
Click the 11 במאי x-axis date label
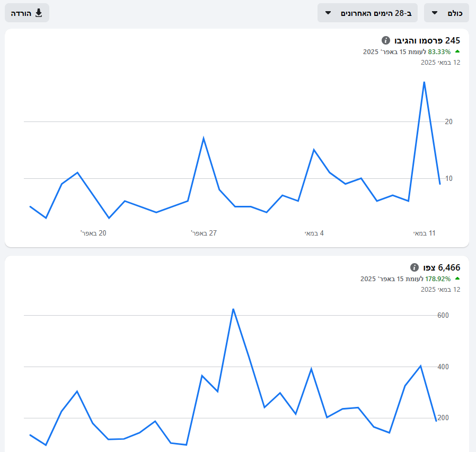pos(424,233)
